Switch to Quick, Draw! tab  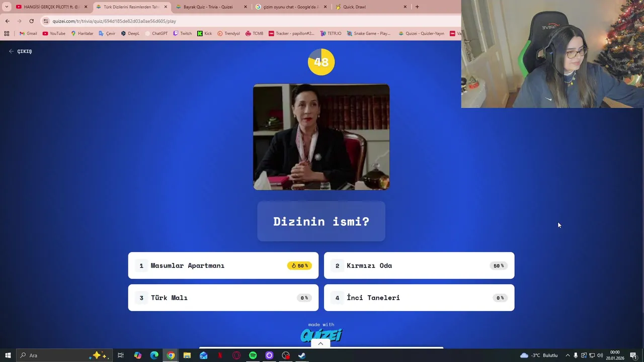click(371, 7)
